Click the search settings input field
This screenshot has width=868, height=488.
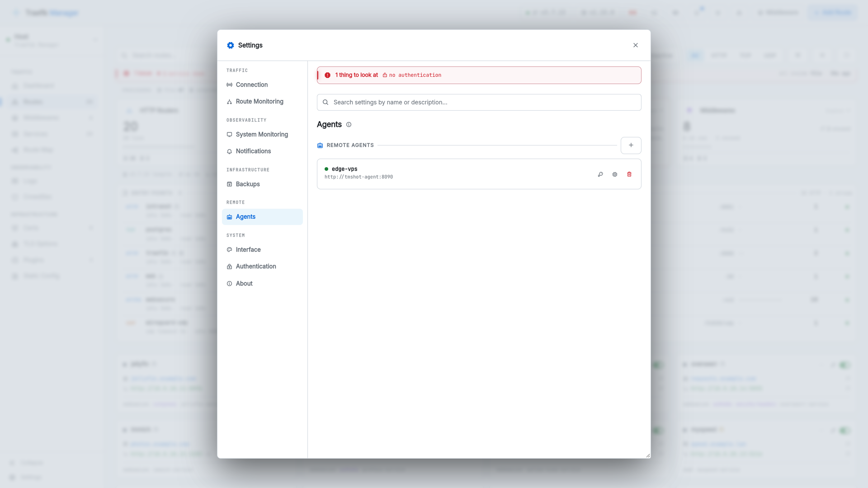[x=479, y=102]
